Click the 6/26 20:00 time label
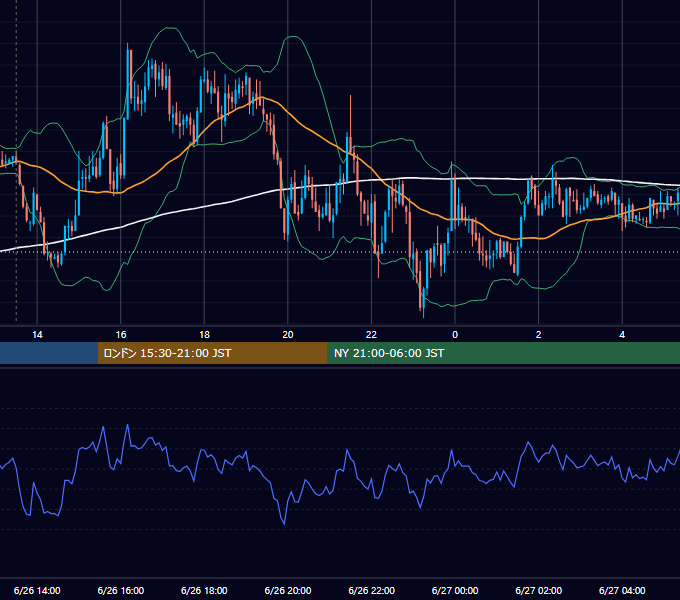 coord(288,590)
